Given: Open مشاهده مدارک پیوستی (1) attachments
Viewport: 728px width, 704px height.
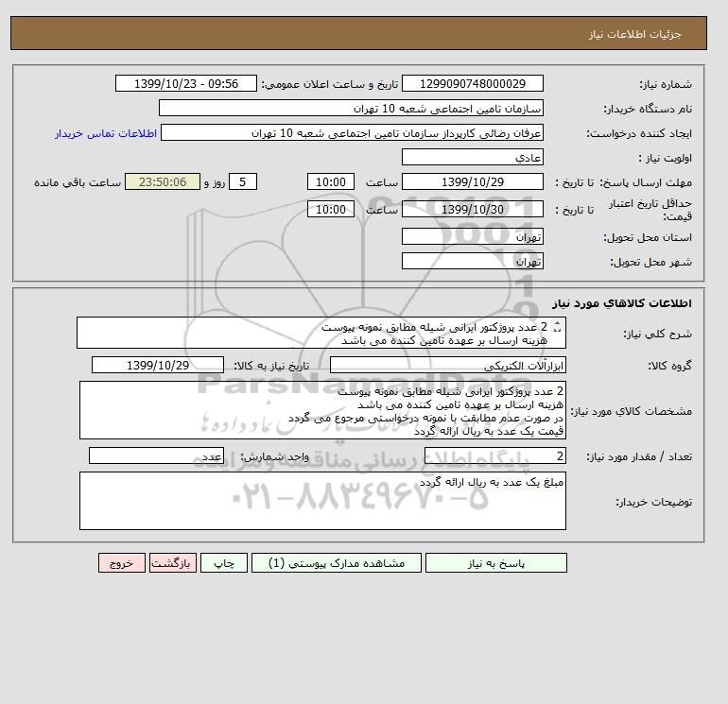Looking at the screenshot, I should click(x=337, y=563).
